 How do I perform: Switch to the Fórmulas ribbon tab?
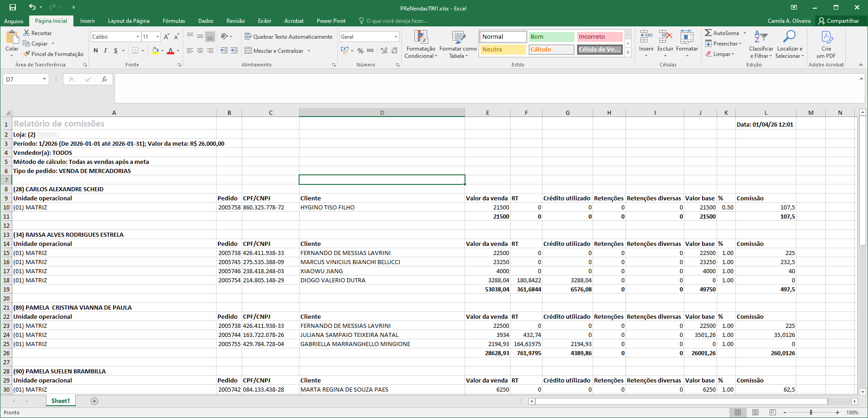tap(174, 21)
